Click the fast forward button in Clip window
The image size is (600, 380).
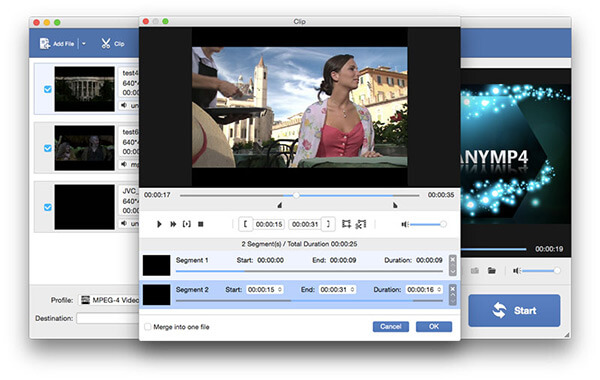[173, 224]
